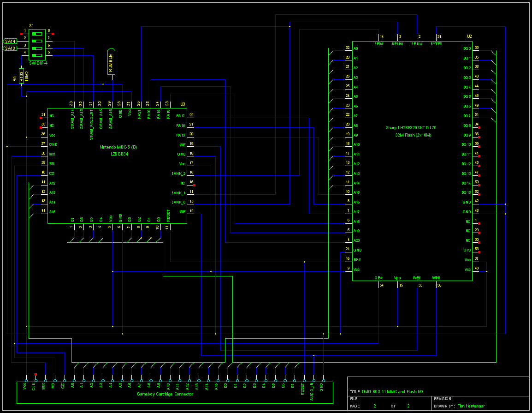Image resolution: width=532 pixels, height=413 pixels.
Task: Toggle the S1 DIP switch row wired to SA13
Action: pyautogui.click(x=37, y=48)
